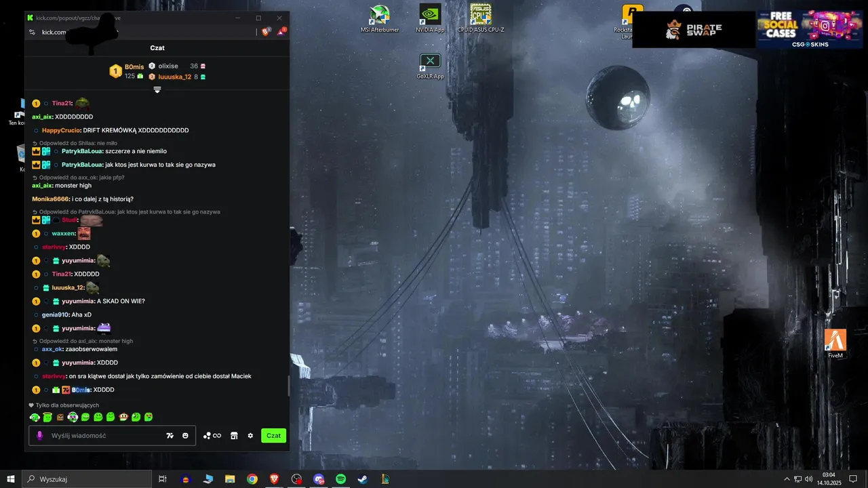Click the Wyszukaj taskbar search box

87,479
